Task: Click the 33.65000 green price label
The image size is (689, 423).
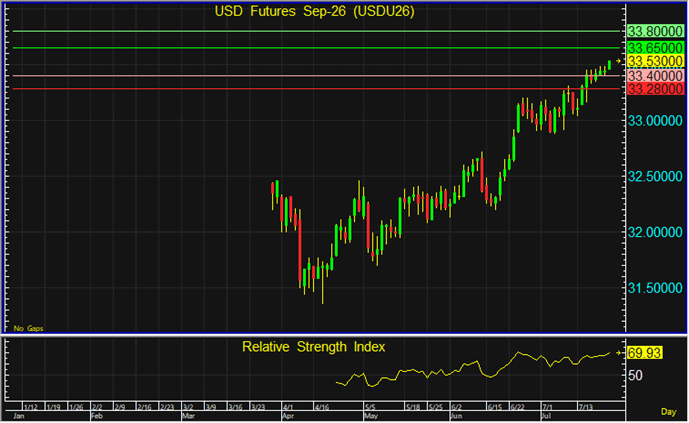Action: (x=655, y=47)
